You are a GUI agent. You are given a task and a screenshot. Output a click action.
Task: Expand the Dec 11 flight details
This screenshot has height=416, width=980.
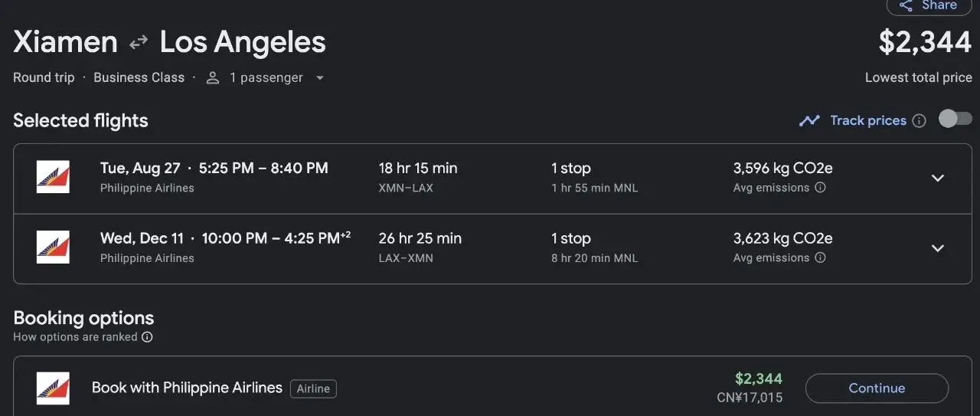(937, 248)
